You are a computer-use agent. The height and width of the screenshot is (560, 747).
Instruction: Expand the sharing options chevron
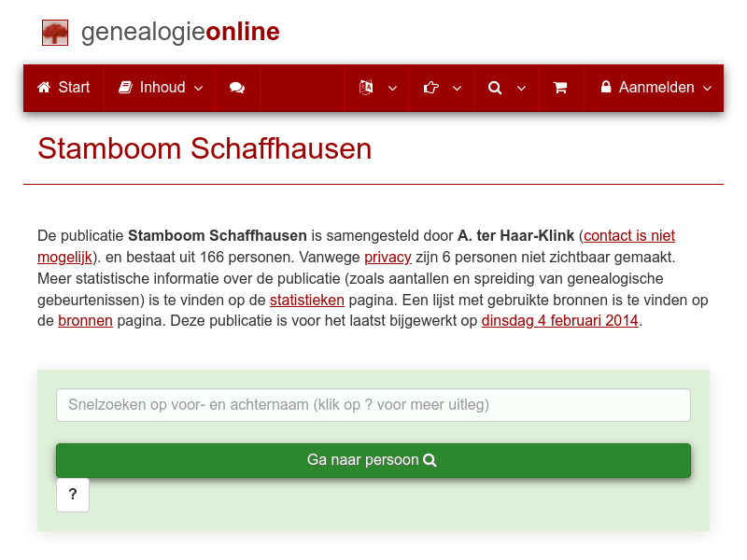click(457, 88)
